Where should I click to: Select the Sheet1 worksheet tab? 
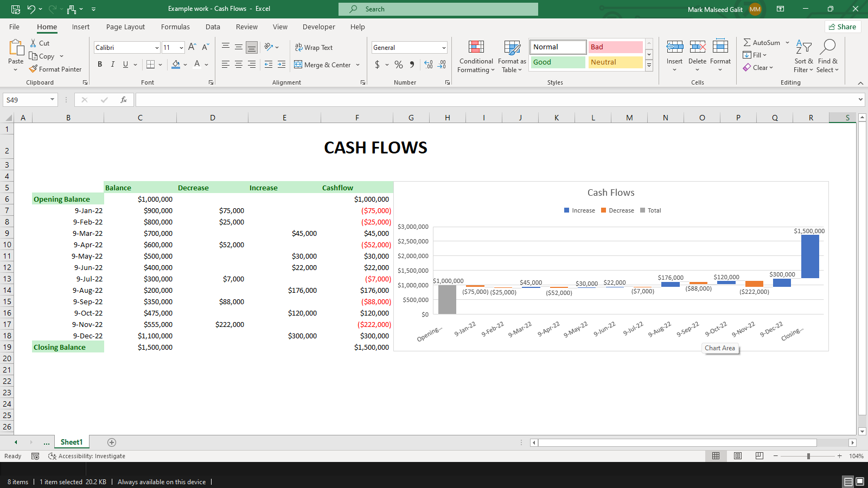coord(72,442)
